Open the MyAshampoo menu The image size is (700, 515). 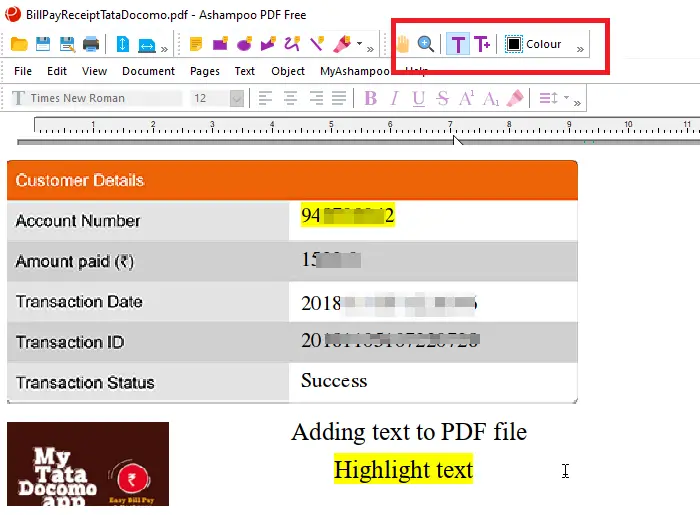355,71
